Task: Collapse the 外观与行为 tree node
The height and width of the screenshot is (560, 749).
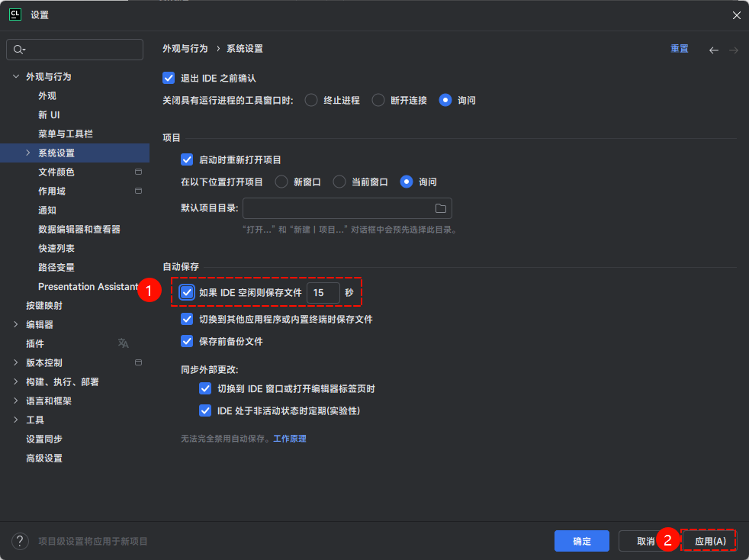Action: click(15, 76)
